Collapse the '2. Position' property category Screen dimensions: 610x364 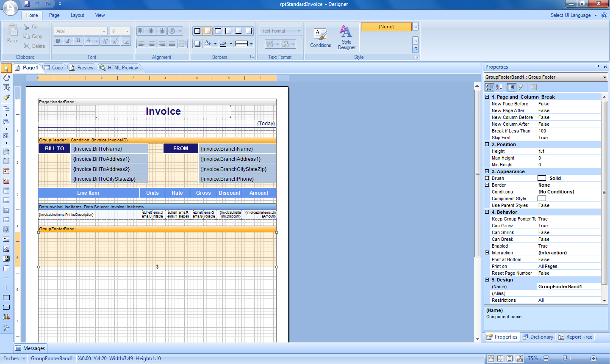487,144
